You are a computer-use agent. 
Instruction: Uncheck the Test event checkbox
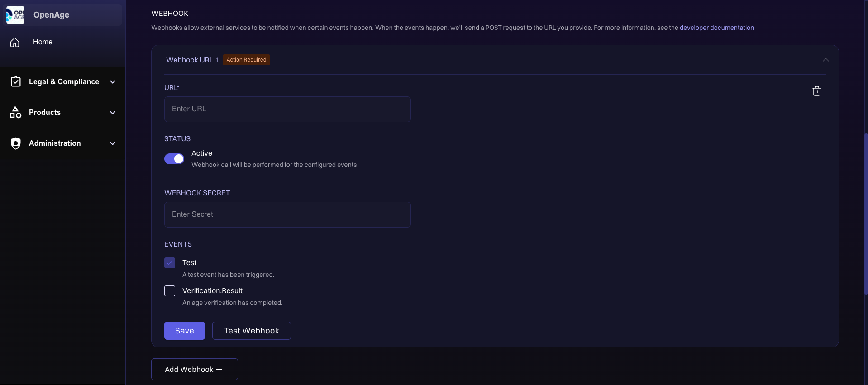169,262
